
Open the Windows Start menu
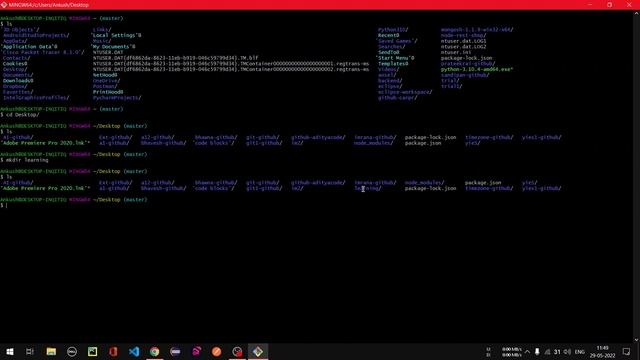(x=10, y=351)
